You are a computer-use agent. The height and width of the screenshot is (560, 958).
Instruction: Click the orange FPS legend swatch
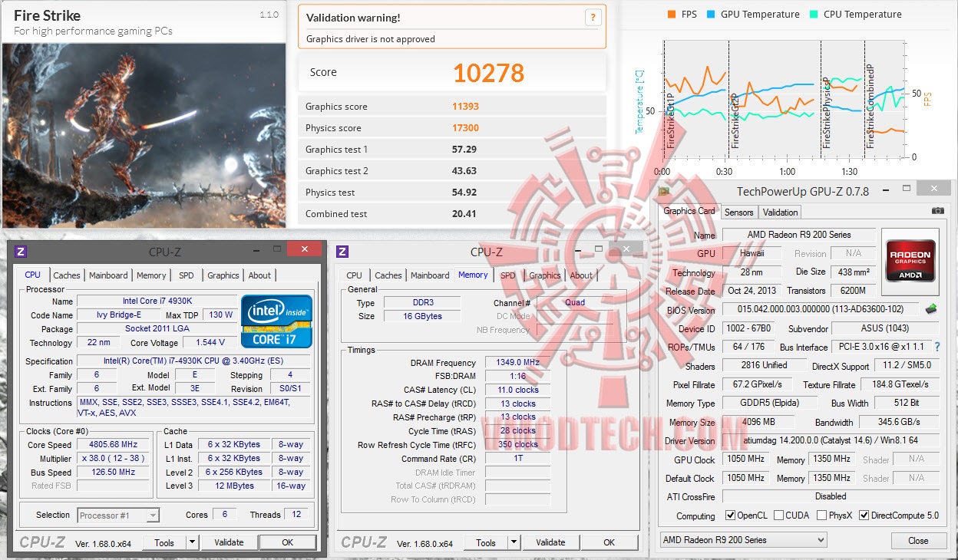(x=672, y=15)
